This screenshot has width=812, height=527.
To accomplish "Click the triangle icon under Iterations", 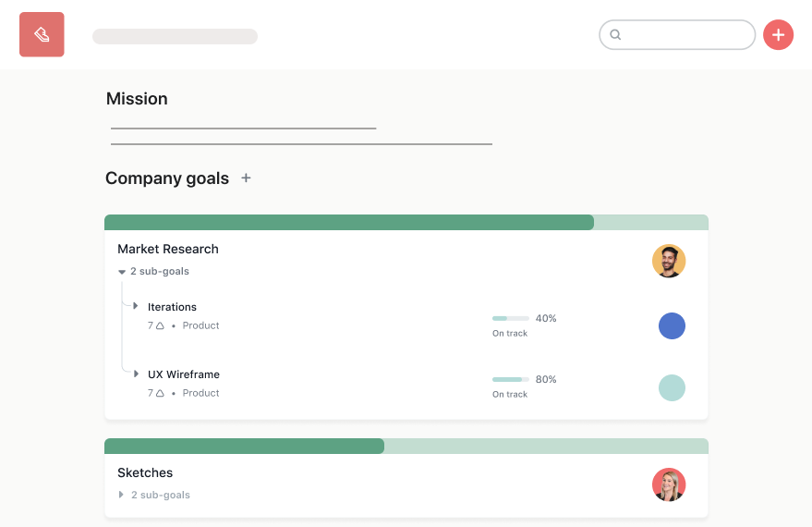I will [x=160, y=326].
